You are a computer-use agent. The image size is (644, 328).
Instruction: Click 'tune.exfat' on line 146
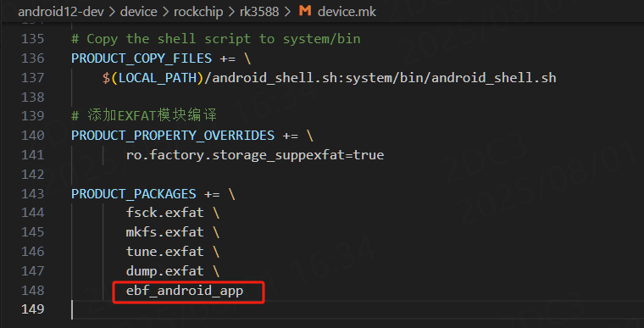tap(164, 251)
